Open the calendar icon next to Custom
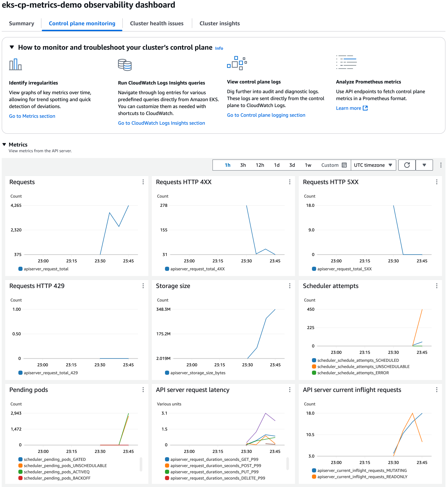 click(x=344, y=165)
